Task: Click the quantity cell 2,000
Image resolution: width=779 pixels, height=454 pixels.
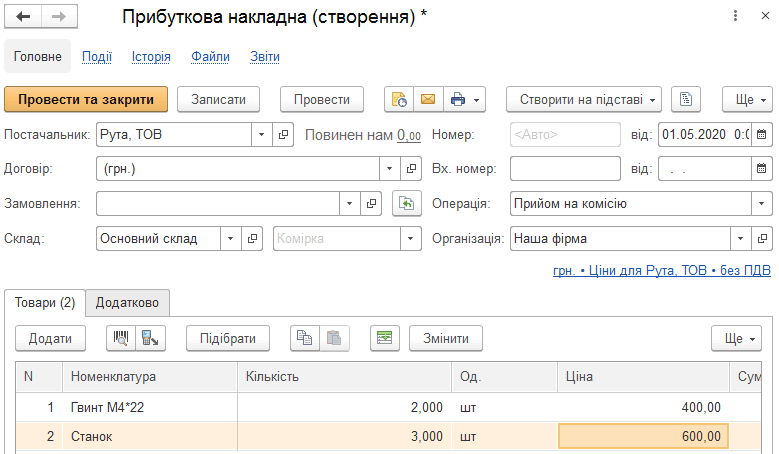Action: (344, 407)
